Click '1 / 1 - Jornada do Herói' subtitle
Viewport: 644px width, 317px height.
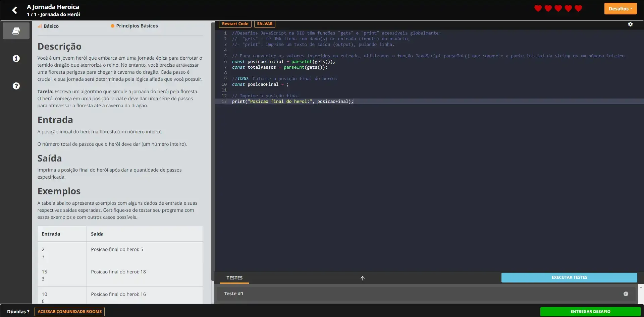click(x=53, y=14)
